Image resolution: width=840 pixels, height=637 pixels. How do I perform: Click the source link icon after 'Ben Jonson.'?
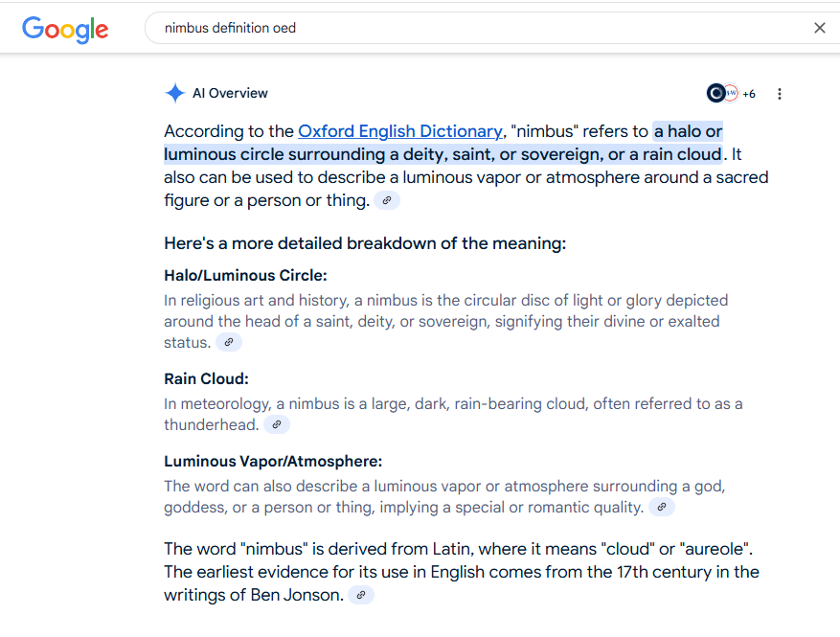click(x=360, y=595)
